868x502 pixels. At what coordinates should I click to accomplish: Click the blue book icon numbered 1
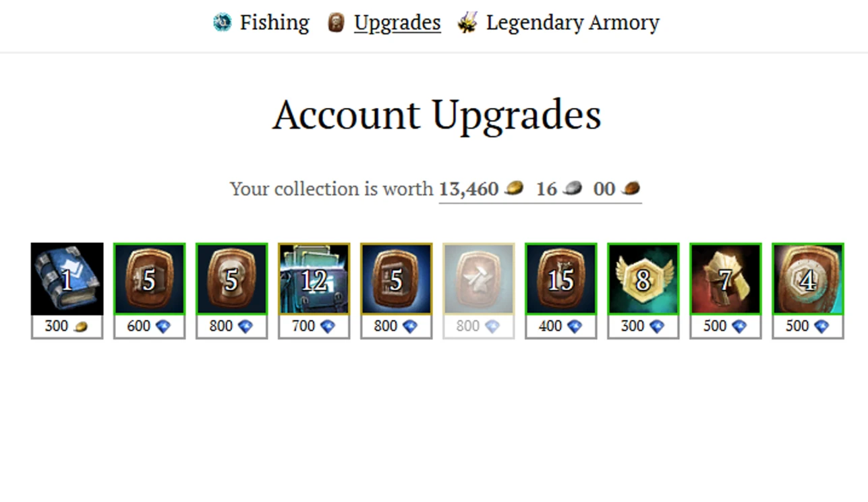[67, 279]
